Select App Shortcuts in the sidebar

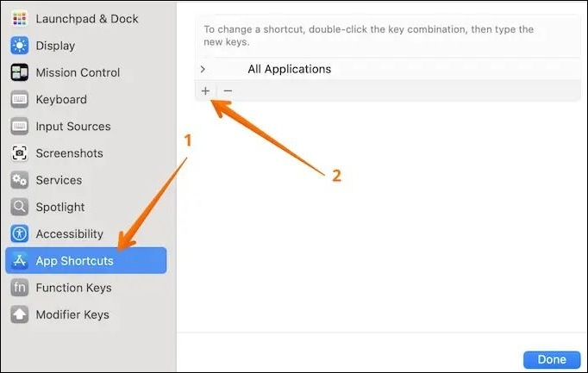74,261
